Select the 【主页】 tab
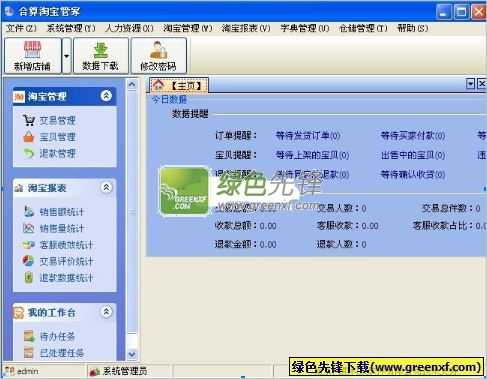The height and width of the screenshot is (379, 487). pos(179,85)
